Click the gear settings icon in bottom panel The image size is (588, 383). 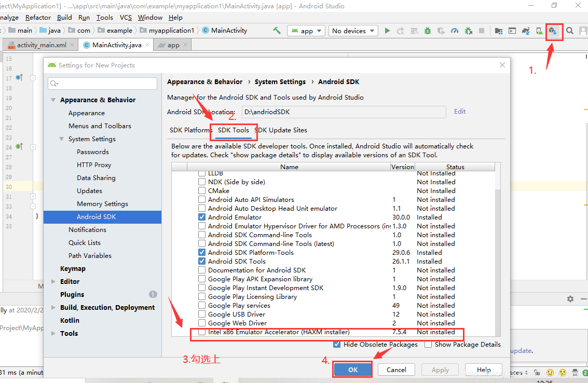click(x=570, y=299)
